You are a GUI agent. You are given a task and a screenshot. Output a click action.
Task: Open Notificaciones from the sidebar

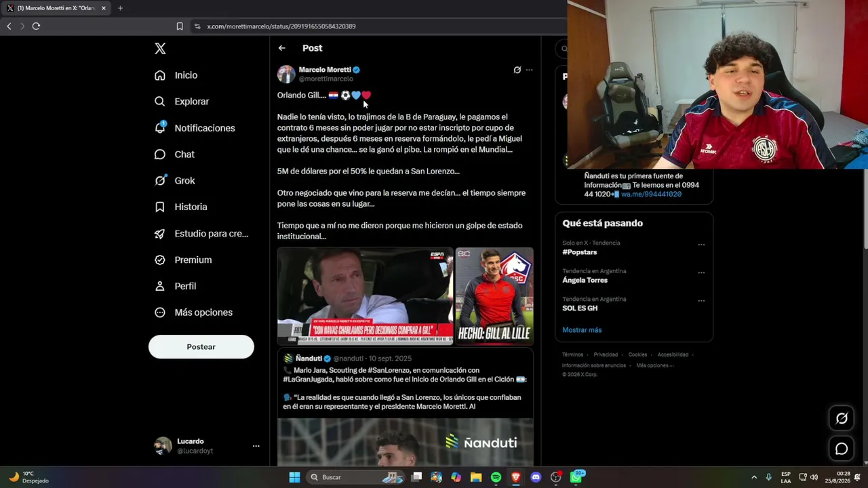(195, 128)
